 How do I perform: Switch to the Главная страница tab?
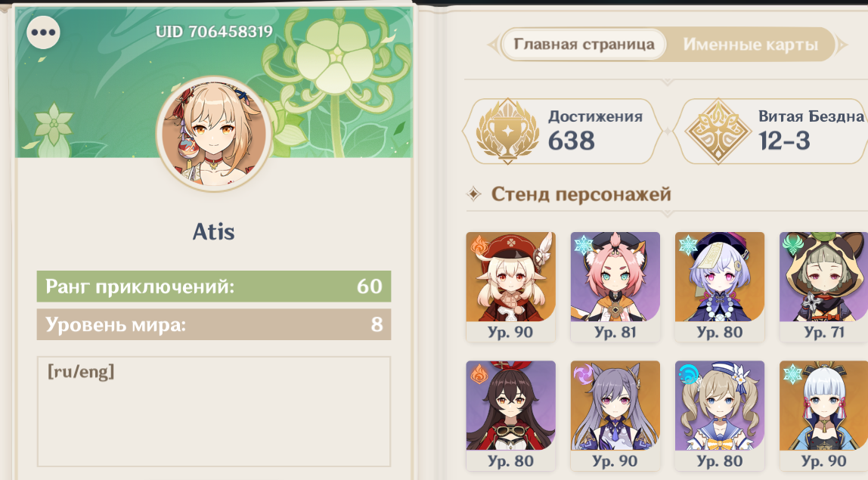click(584, 45)
